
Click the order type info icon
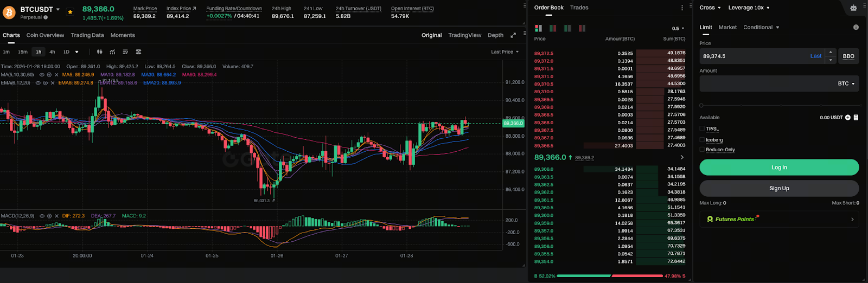(x=856, y=27)
